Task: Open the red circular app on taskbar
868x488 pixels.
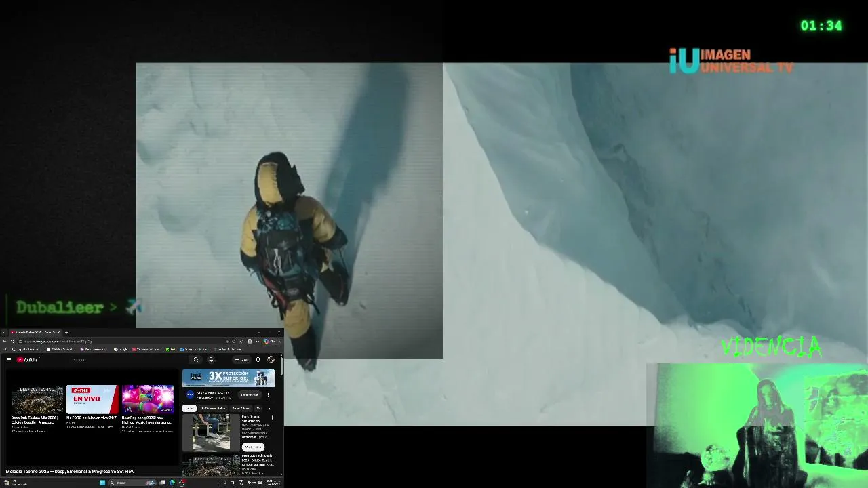Action: pos(181,483)
